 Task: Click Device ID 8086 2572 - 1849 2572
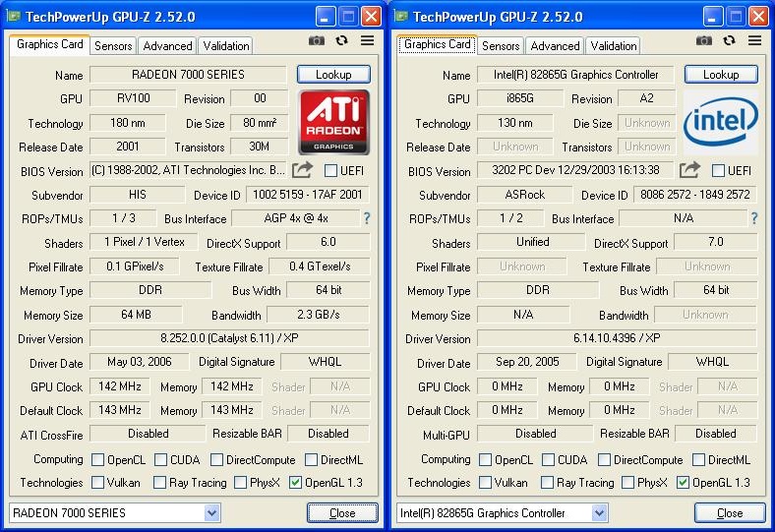[x=695, y=195]
